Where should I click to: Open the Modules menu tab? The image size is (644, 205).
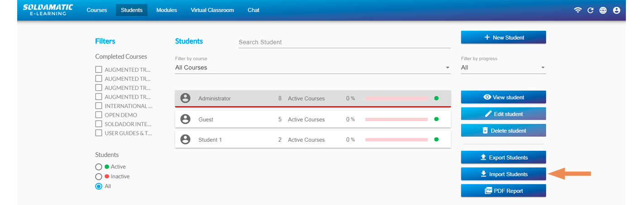[x=167, y=10]
